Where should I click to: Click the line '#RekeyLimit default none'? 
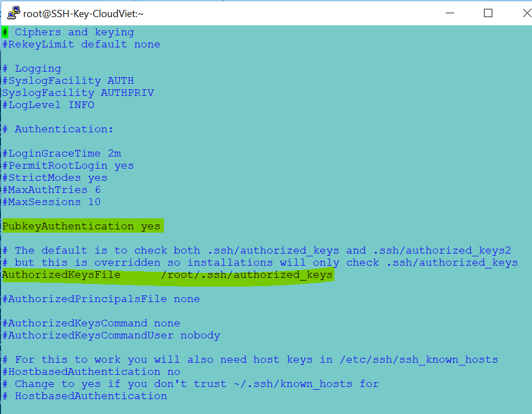[81, 45]
